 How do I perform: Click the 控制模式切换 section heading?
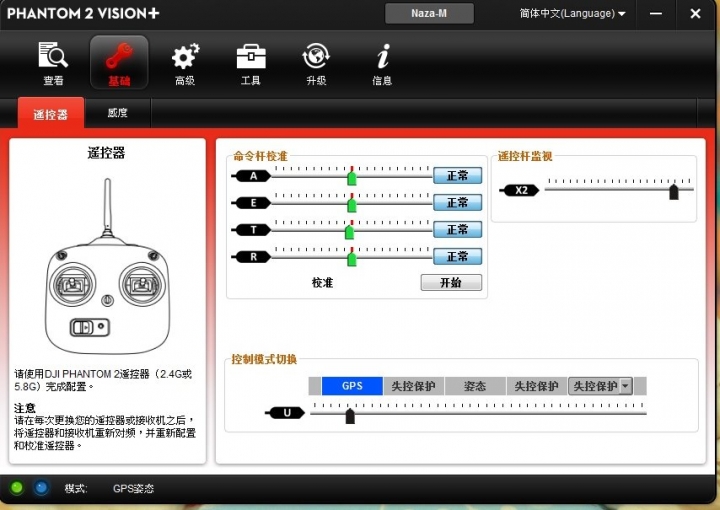264,359
